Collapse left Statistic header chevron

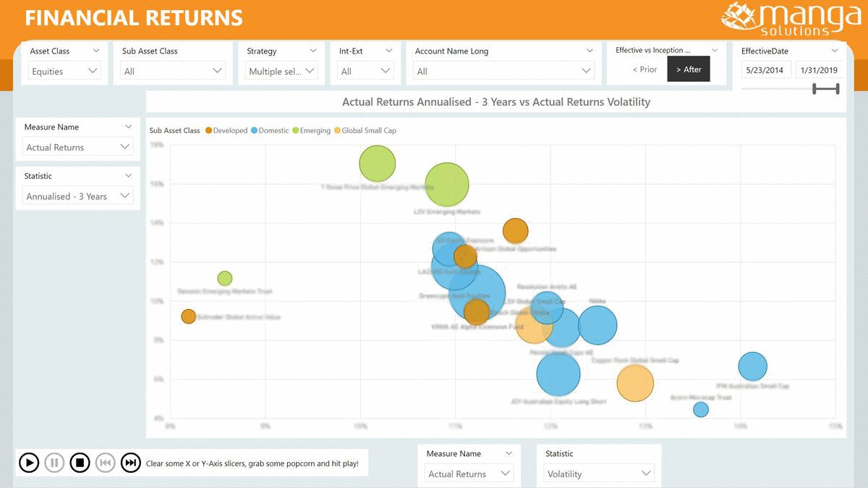pos(128,176)
